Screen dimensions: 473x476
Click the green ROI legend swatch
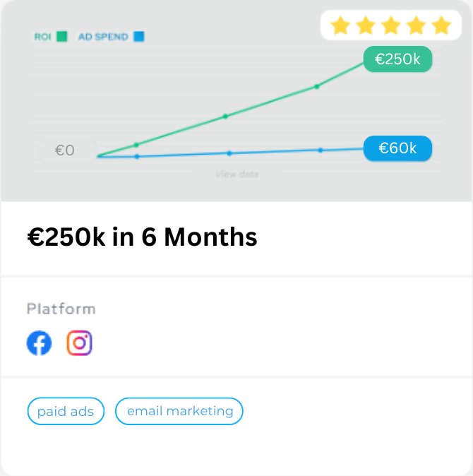(x=62, y=37)
